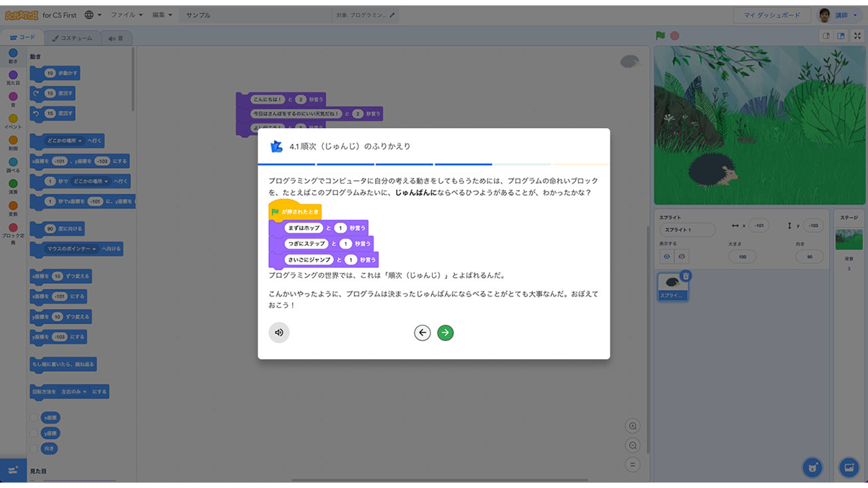
Task: Edit the 大きさ size field
Action: (x=743, y=257)
